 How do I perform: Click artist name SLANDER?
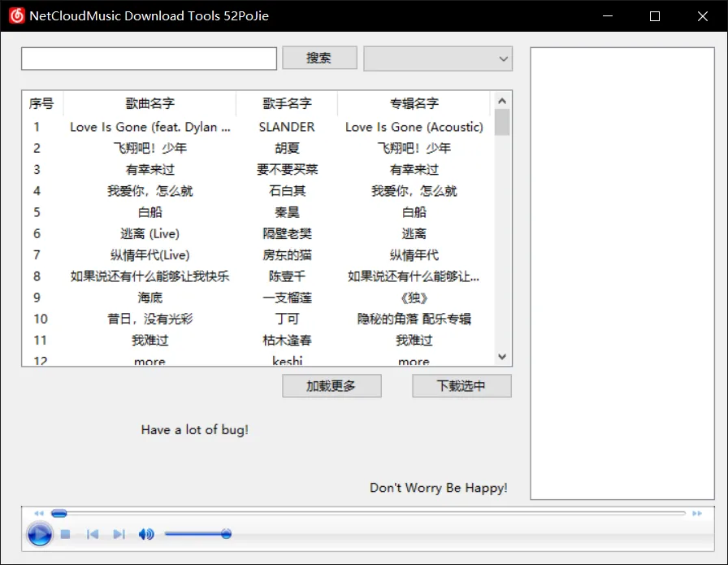pos(287,127)
